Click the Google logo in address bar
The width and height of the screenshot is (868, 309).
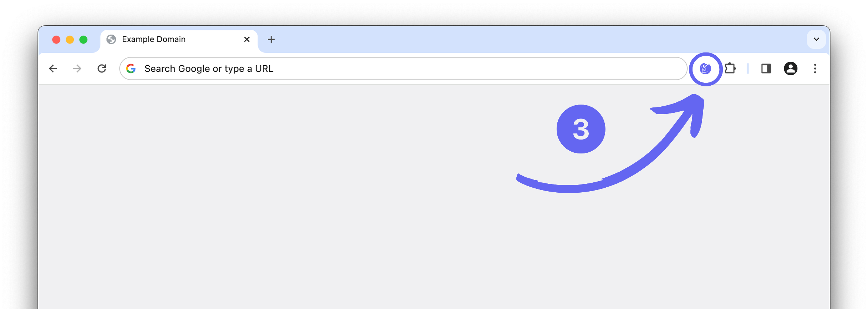click(131, 69)
